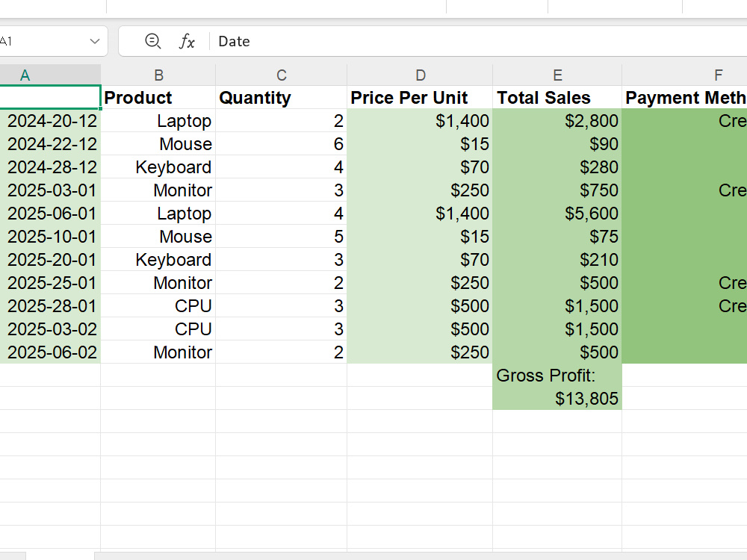Click the Name Box cell reference field
This screenshot has width=747, height=560.
point(43,41)
